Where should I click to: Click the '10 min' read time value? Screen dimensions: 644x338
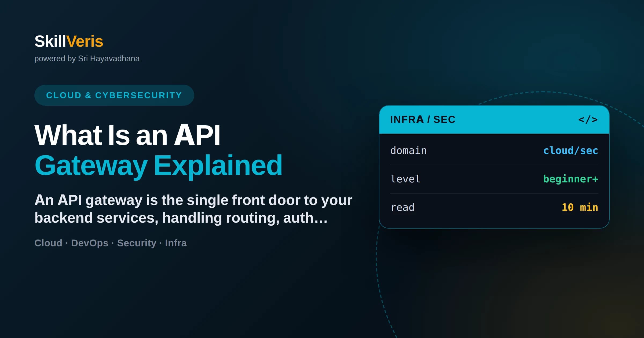click(x=580, y=207)
